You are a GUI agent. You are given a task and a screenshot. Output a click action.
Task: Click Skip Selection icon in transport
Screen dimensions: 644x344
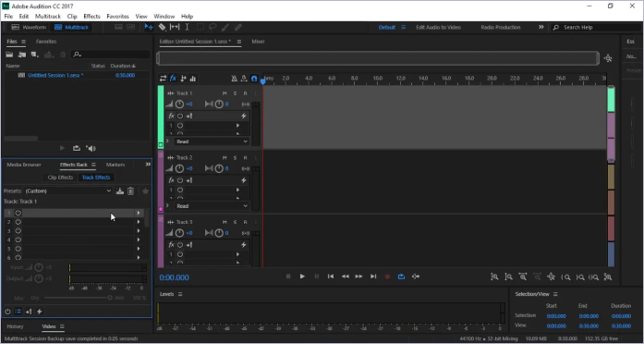pyautogui.click(x=416, y=276)
